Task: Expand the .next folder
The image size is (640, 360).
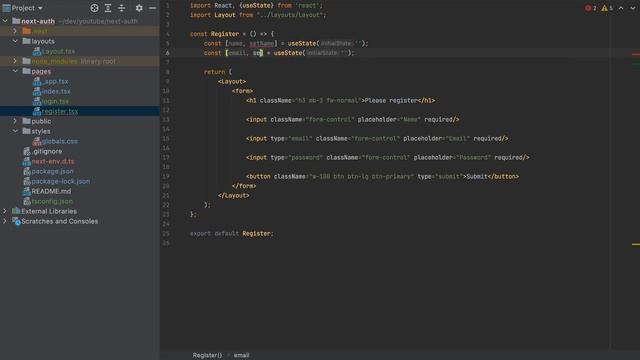Action: pos(15,31)
